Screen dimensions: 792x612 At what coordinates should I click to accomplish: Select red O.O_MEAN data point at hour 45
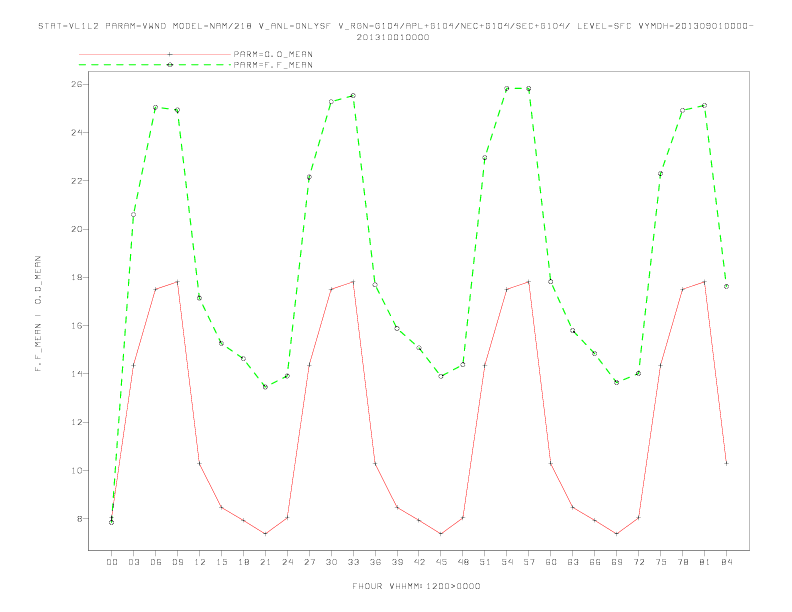pyautogui.click(x=441, y=534)
